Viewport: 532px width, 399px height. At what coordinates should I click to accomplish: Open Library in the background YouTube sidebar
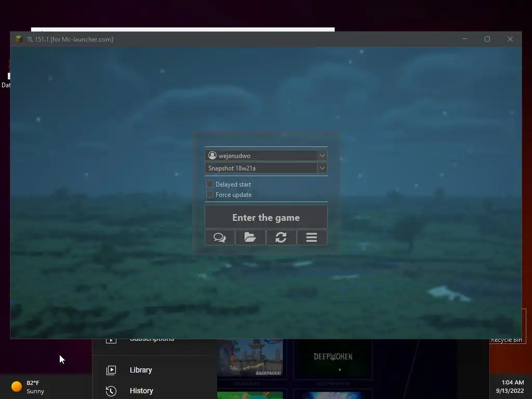141,370
